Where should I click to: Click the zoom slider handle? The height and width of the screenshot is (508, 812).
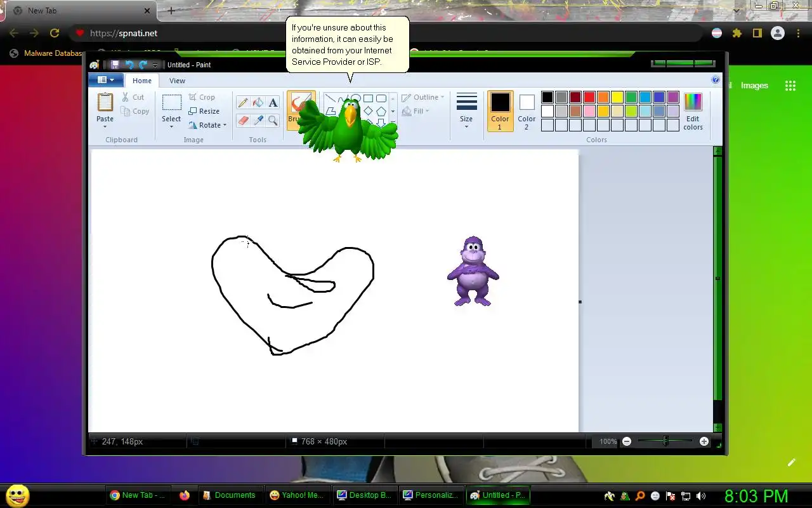coord(665,441)
